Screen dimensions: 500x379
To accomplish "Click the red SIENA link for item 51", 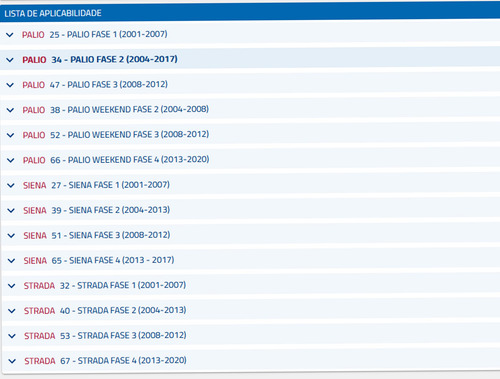I will coord(35,236).
